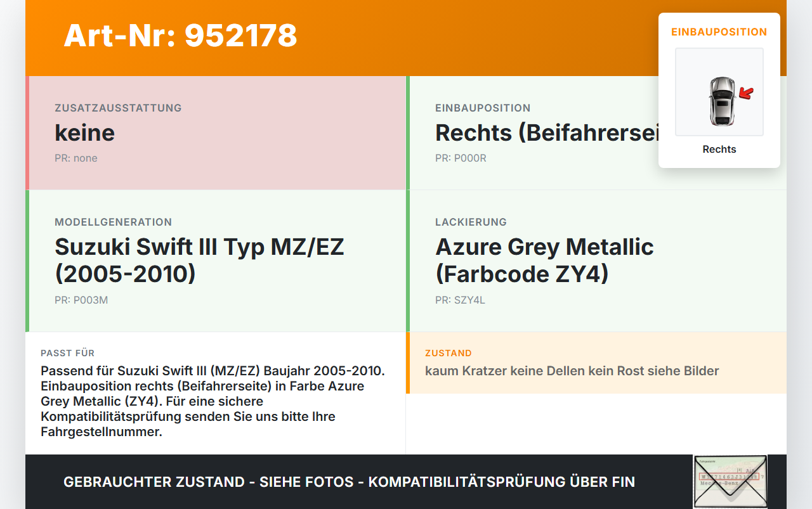
Task: Click the Rechts caption under the car
Action: coord(719,150)
